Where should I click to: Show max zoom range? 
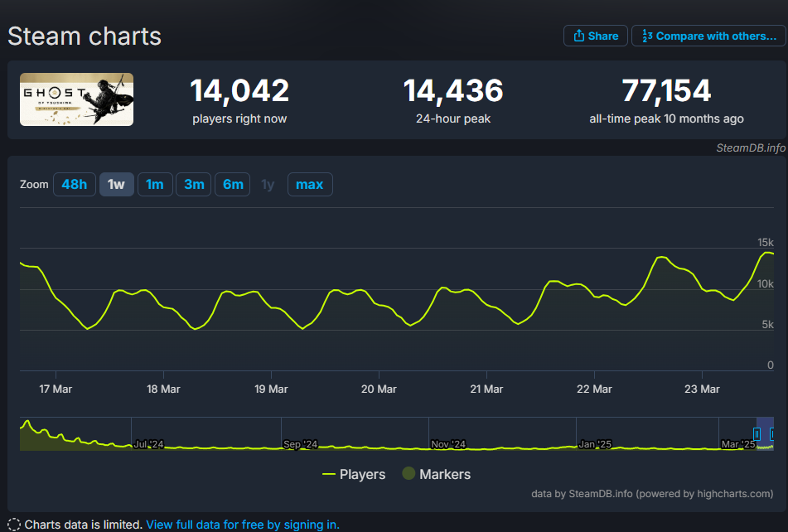point(310,184)
